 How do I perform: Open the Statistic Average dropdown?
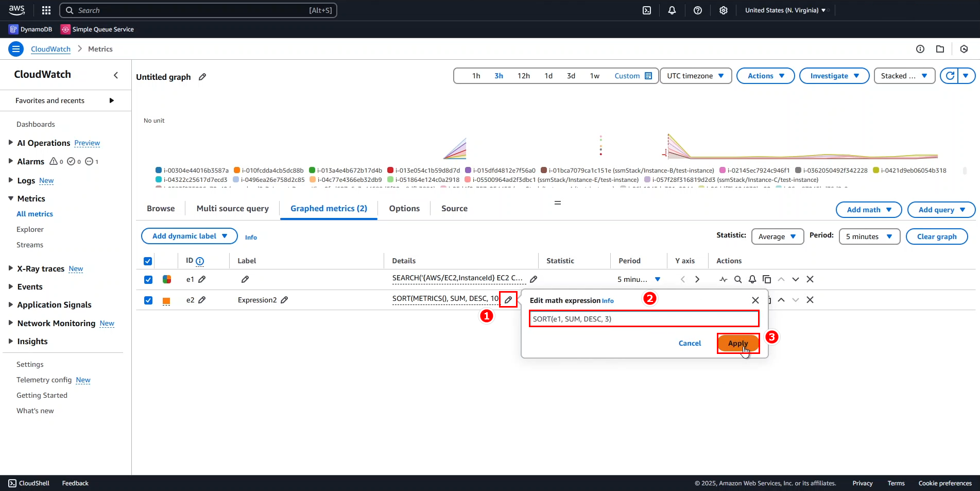[x=777, y=236]
